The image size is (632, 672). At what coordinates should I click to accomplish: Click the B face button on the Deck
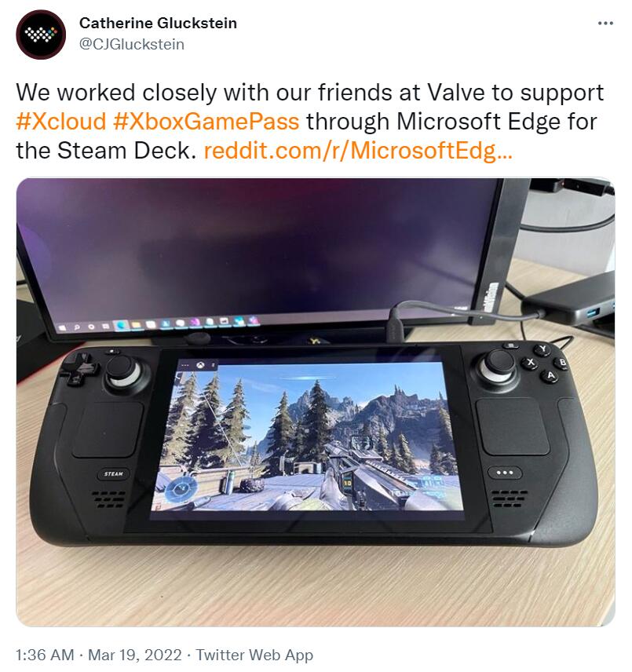(563, 363)
